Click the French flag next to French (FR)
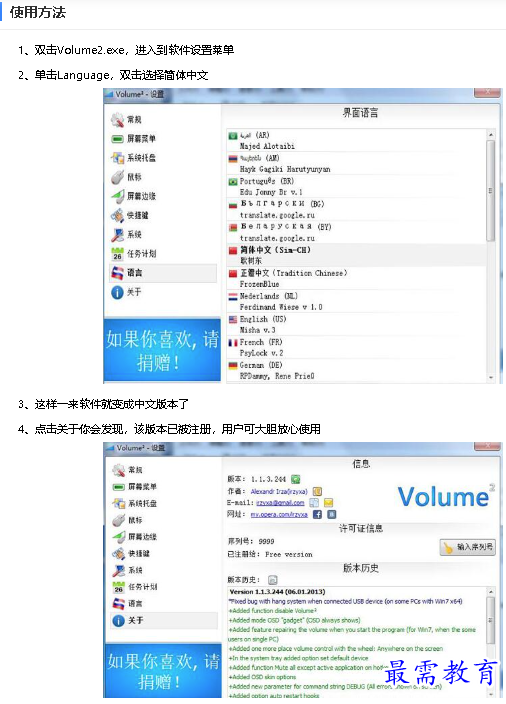Screen dimensions: 506x704 click(233, 343)
